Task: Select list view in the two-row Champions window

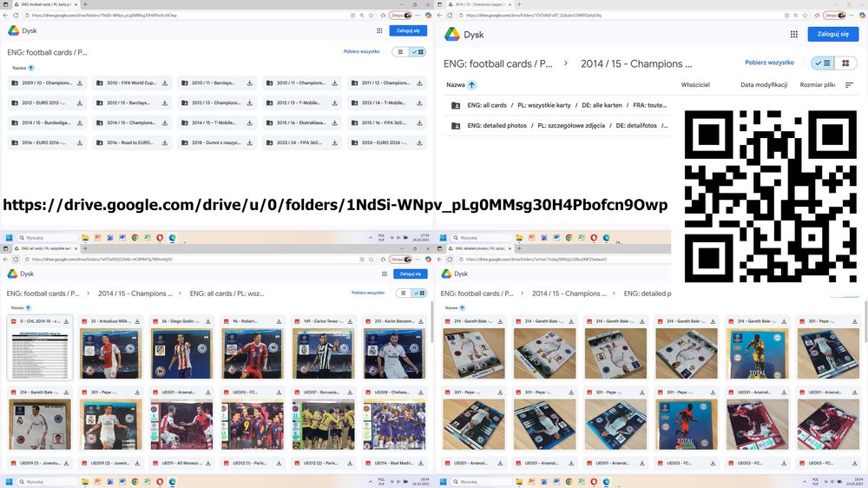Action: click(823, 63)
